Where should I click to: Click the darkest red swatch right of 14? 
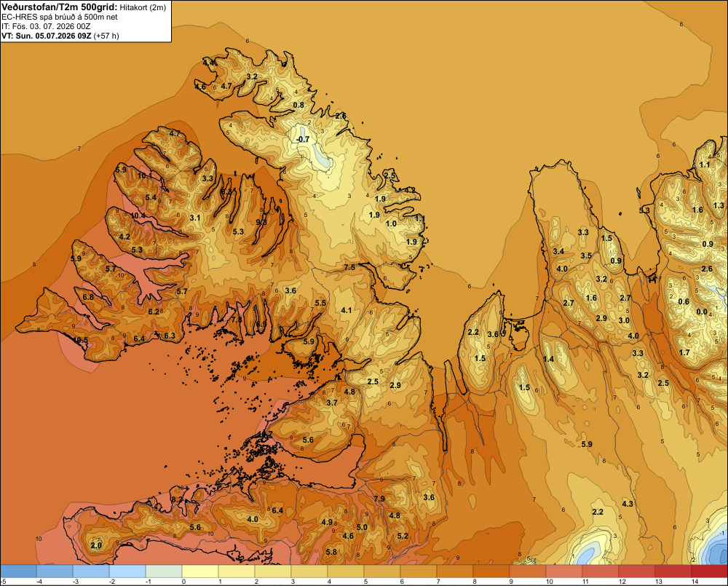click(709, 571)
